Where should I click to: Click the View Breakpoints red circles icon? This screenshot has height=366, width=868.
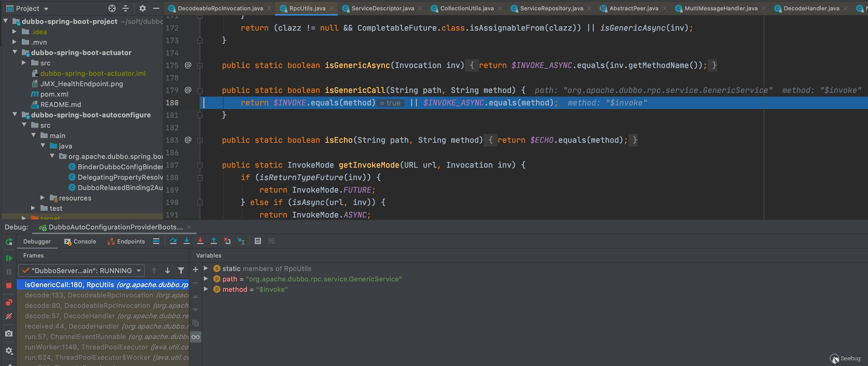(9, 302)
